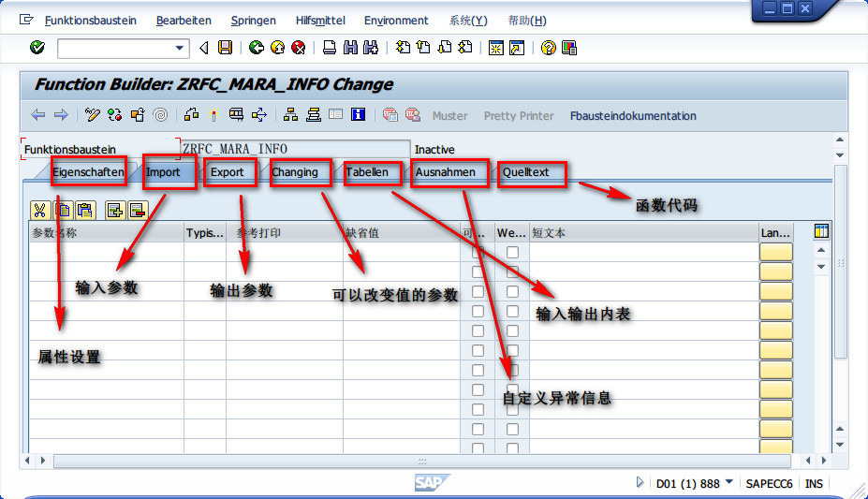Tick the We... checkbox in first table row
Viewport: 868px width, 499px height.
(x=512, y=252)
